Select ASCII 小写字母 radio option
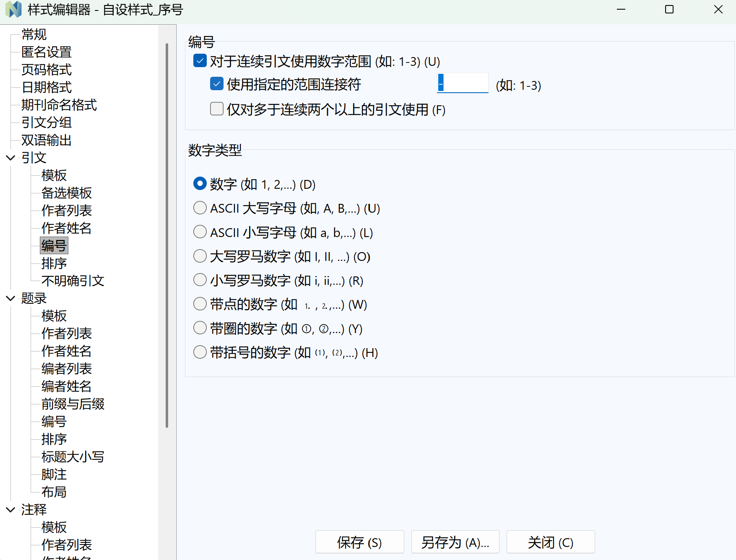736x560 pixels. 200,232
